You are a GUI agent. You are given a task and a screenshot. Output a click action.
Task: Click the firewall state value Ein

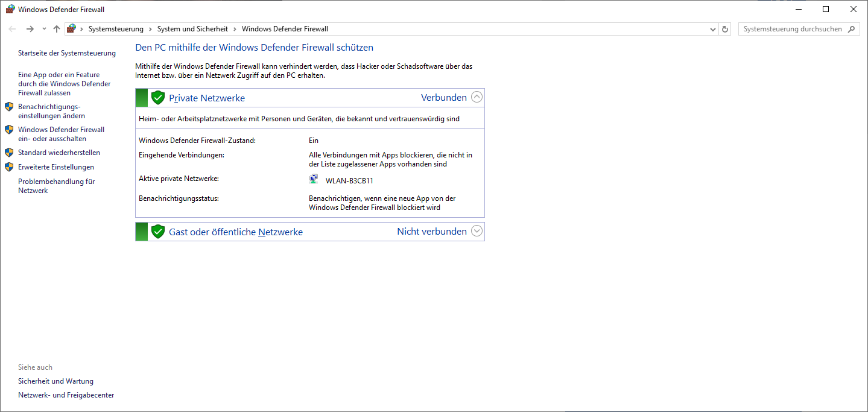click(314, 141)
